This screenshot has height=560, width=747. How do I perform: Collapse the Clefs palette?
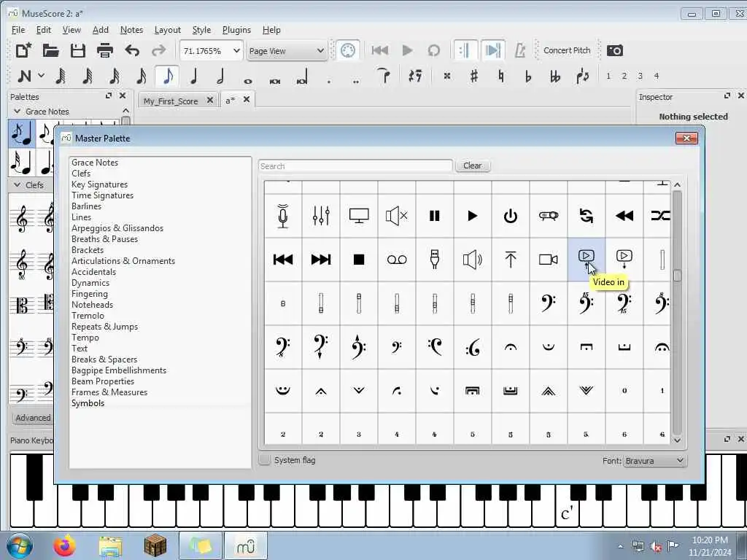coord(18,184)
